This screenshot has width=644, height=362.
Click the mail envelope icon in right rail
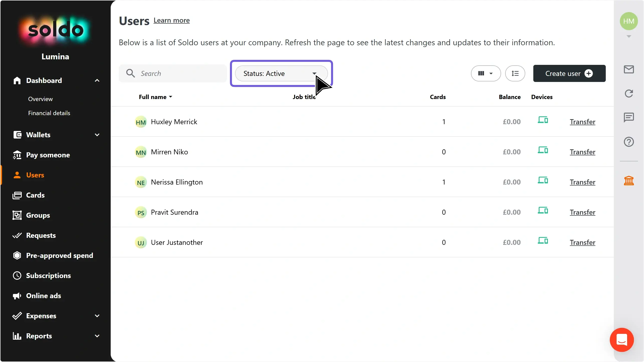click(x=629, y=69)
